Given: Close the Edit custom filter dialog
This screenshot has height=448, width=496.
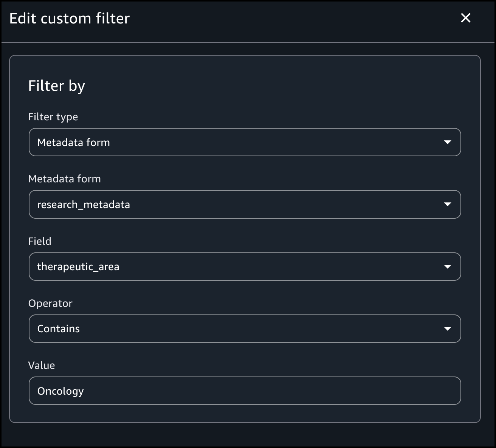Looking at the screenshot, I should tap(465, 18).
